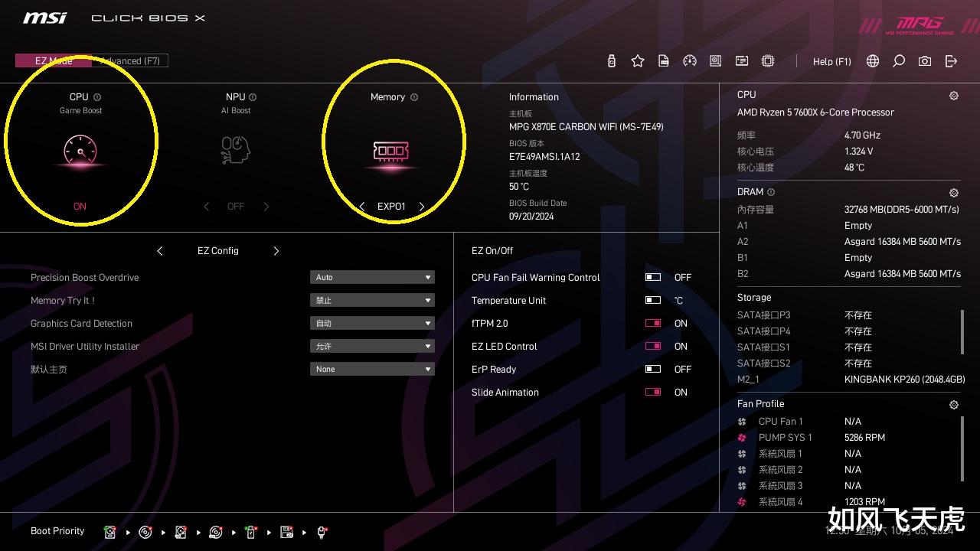Click the Fan Profile list scrollbar
This screenshot has width=980, height=551.
(962, 448)
